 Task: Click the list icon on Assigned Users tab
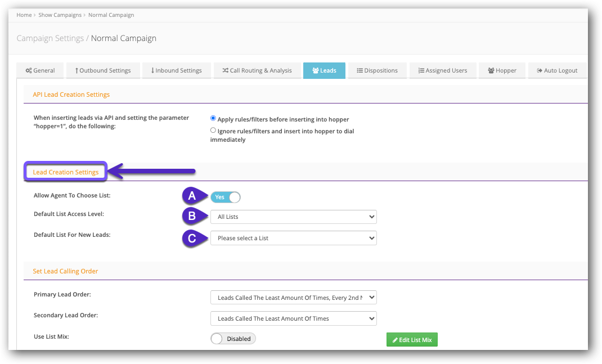point(423,70)
